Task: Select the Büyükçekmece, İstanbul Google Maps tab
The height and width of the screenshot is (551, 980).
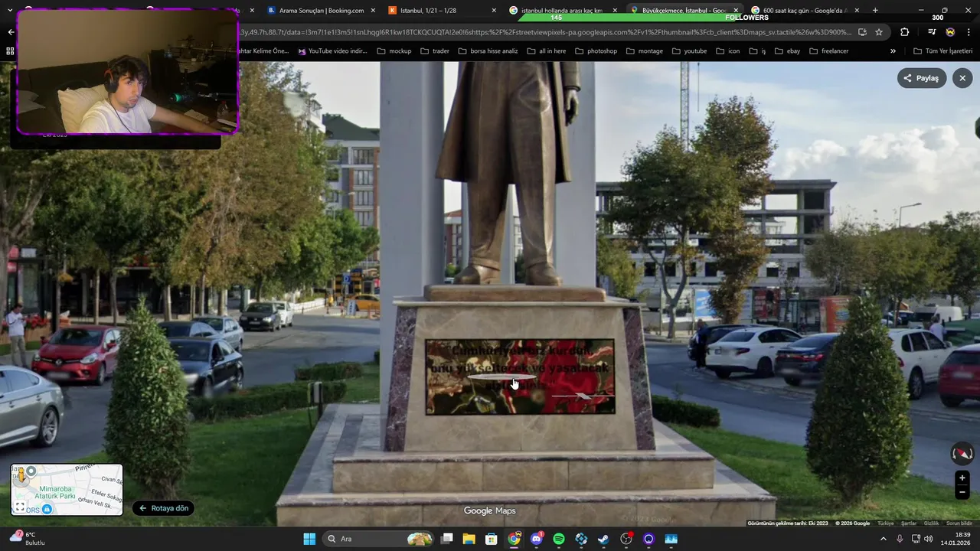Action: pyautogui.click(x=684, y=11)
